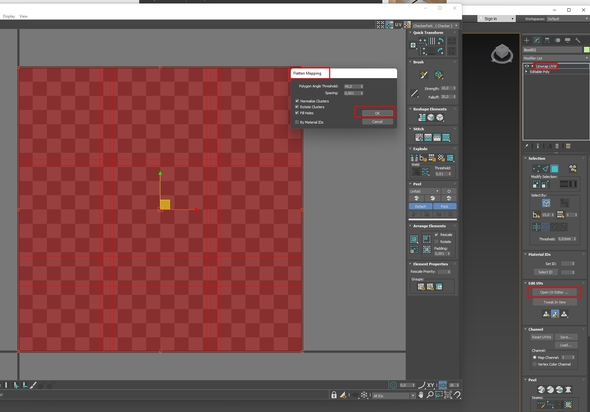The height and width of the screenshot is (412, 590).
Task: Expand the Editable Poly stack entry
Action: pyautogui.click(x=527, y=71)
